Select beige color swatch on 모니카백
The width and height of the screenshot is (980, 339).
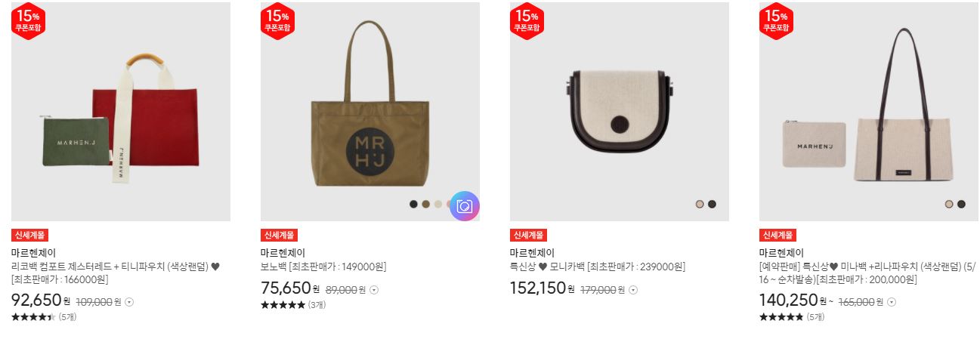tap(700, 204)
